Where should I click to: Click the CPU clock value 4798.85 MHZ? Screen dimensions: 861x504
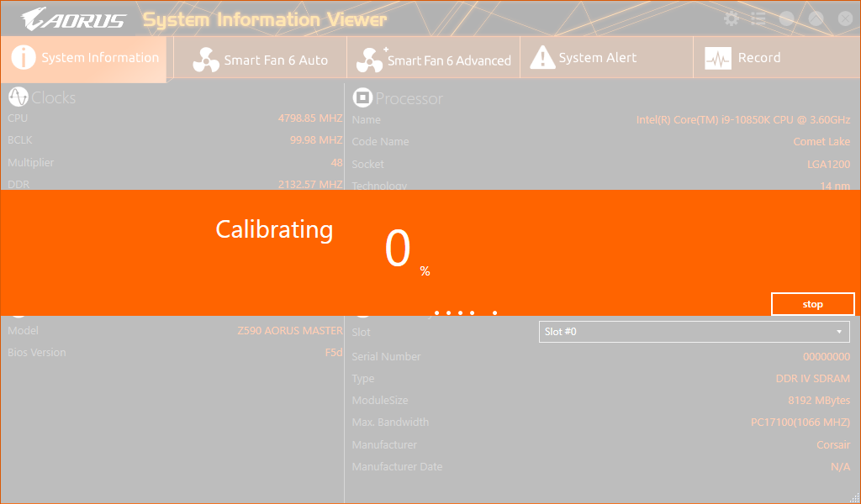coord(310,118)
